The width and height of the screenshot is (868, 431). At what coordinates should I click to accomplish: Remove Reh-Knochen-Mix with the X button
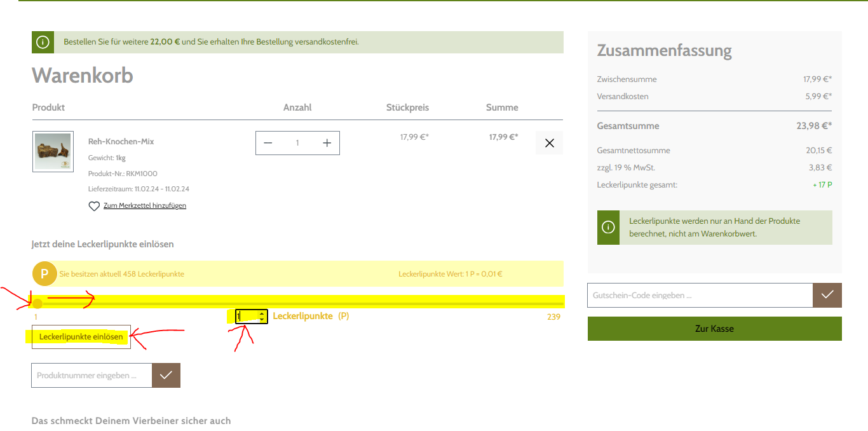pos(549,143)
